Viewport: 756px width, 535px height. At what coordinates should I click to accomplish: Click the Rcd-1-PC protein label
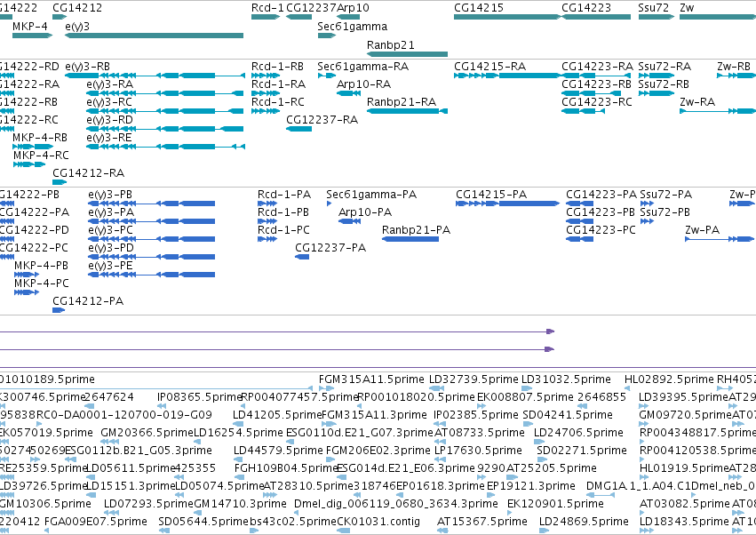pos(283,230)
